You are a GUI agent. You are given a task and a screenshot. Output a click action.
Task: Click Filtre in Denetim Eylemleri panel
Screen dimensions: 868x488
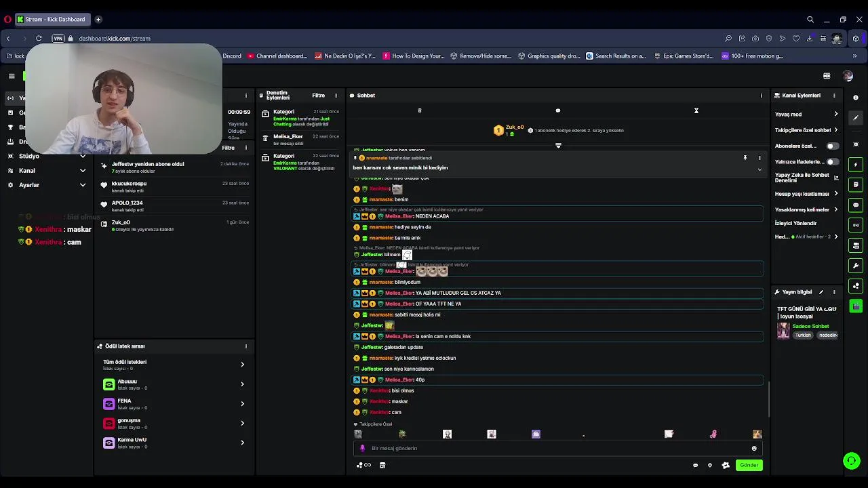click(x=318, y=96)
